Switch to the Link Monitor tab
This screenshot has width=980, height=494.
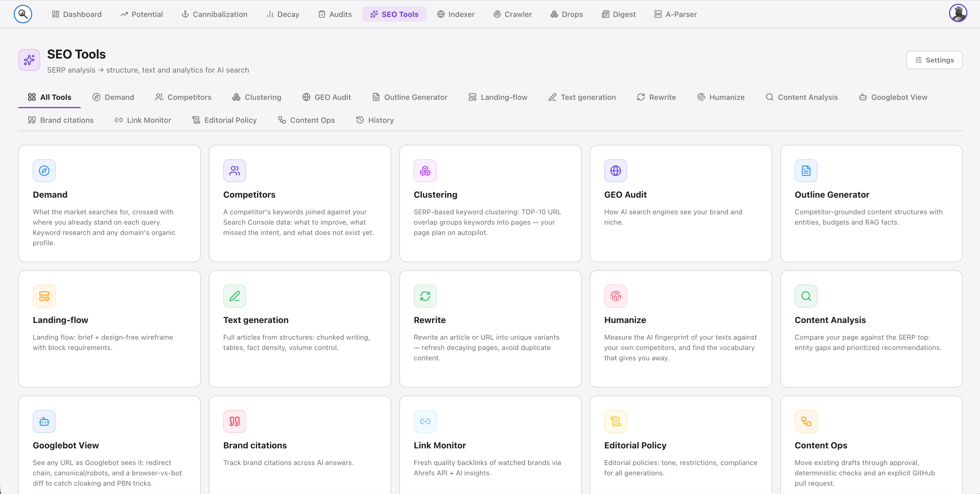click(x=143, y=120)
